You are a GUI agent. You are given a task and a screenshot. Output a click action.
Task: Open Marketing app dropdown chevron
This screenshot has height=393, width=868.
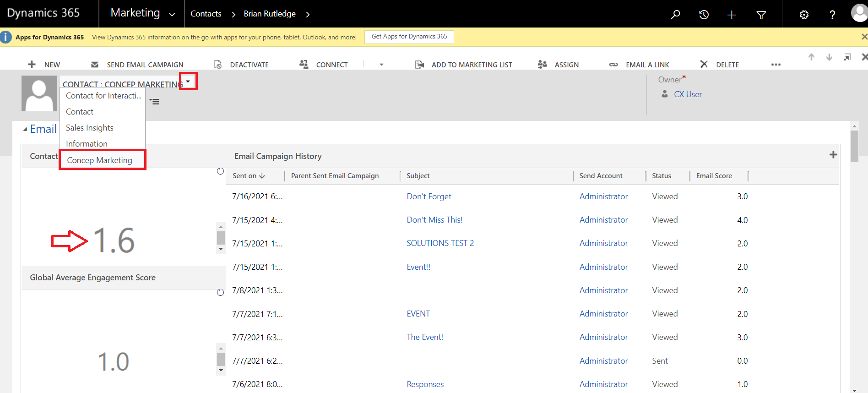click(172, 15)
